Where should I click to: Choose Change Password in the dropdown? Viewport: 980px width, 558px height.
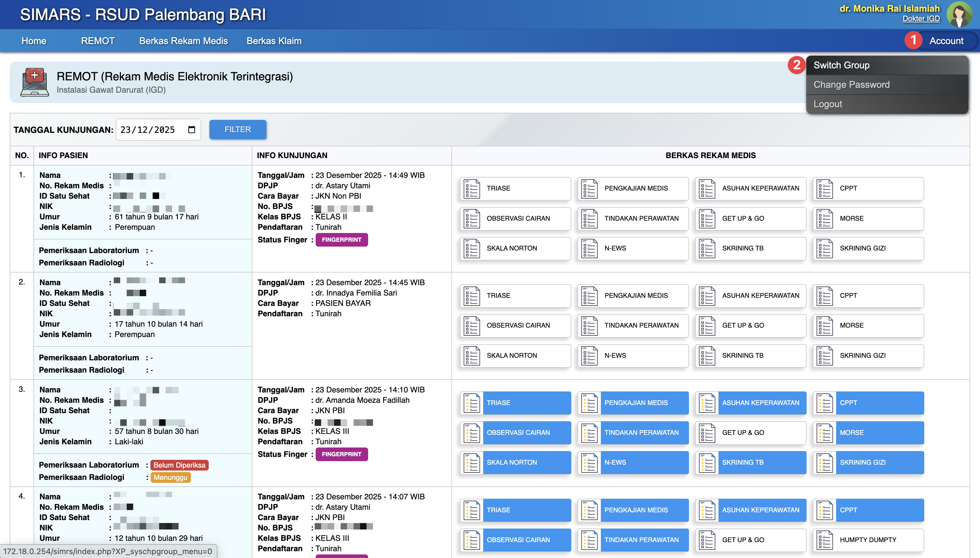click(x=851, y=85)
